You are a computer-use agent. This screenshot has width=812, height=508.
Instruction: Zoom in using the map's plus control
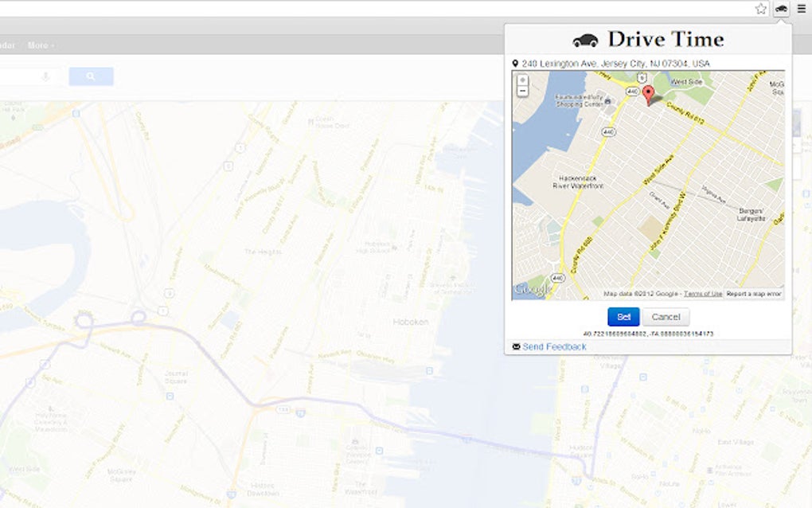(x=522, y=79)
